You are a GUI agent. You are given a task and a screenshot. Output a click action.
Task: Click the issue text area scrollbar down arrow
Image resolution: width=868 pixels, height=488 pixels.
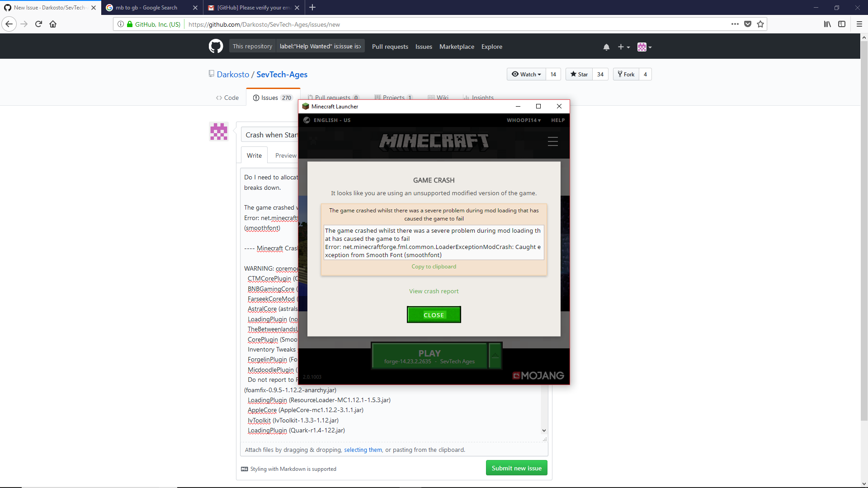(544, 431)
